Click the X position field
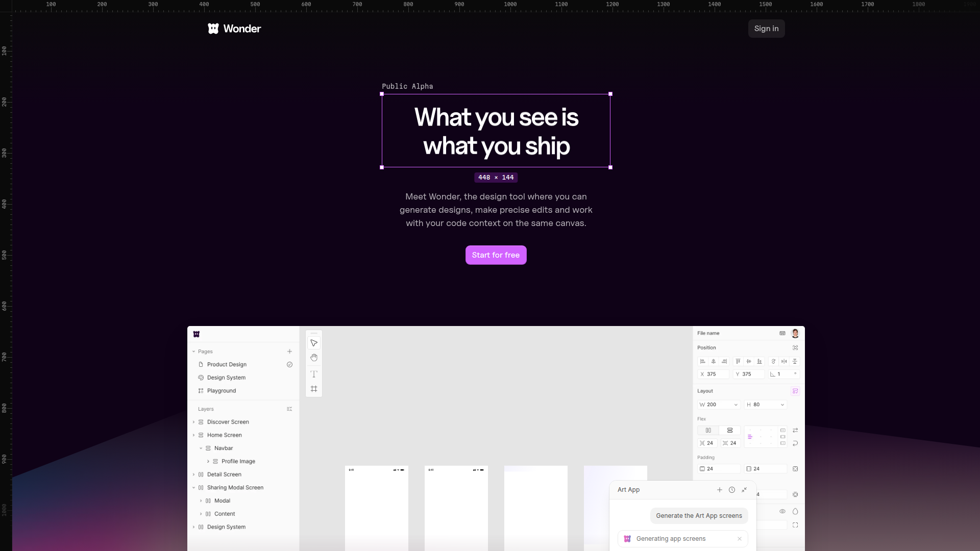This screenshot has width=980, height=551. pos(713,374)
